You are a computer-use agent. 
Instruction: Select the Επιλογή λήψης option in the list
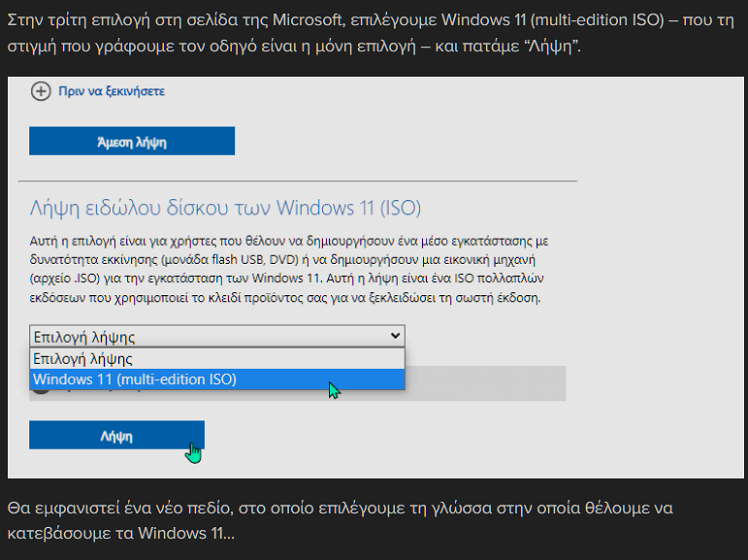tap(217, 359)
